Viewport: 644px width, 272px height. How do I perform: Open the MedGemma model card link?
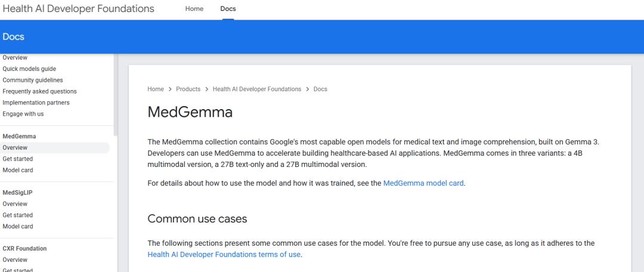[423, 184]
